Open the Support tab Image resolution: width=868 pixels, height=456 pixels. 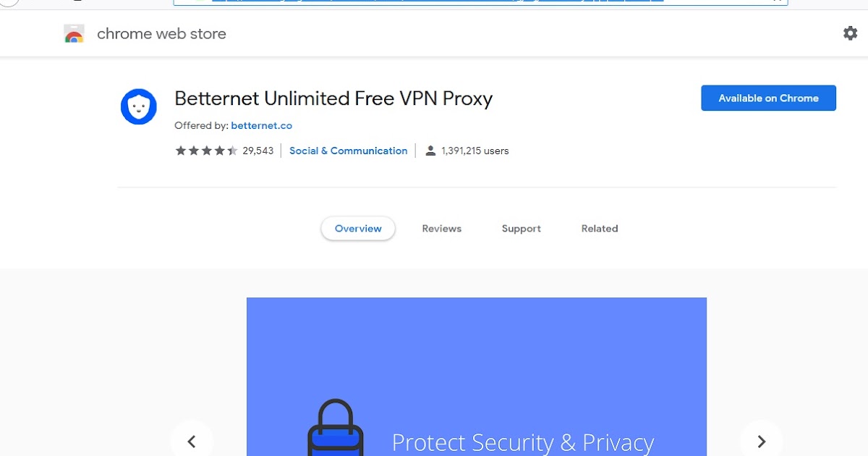tap(521, 228)
